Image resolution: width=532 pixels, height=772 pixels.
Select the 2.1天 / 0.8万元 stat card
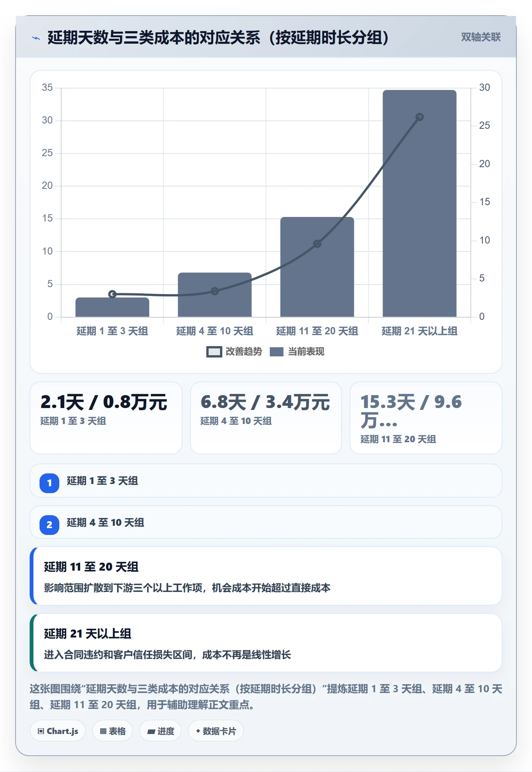coord(106,418)
